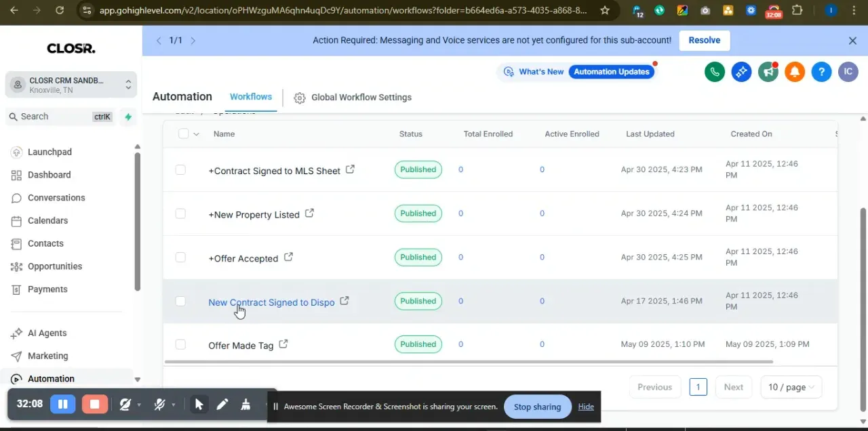This screenshot has height=431, width=868.
Task: Open the orange notifications bell
Action: [795, 72]
